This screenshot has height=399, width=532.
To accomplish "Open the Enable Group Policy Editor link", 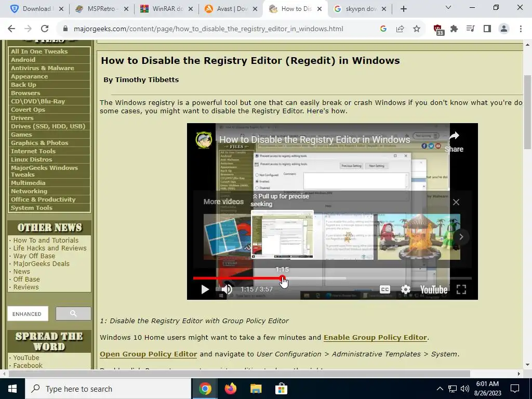I will tap(375, 338).
